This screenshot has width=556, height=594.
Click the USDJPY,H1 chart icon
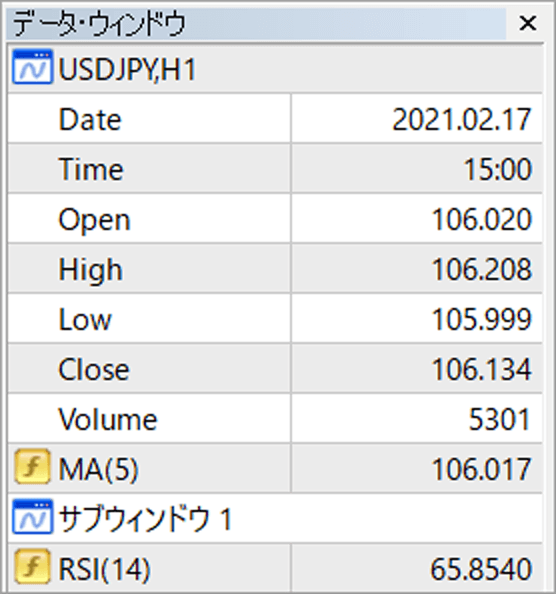tap(32, 67)
